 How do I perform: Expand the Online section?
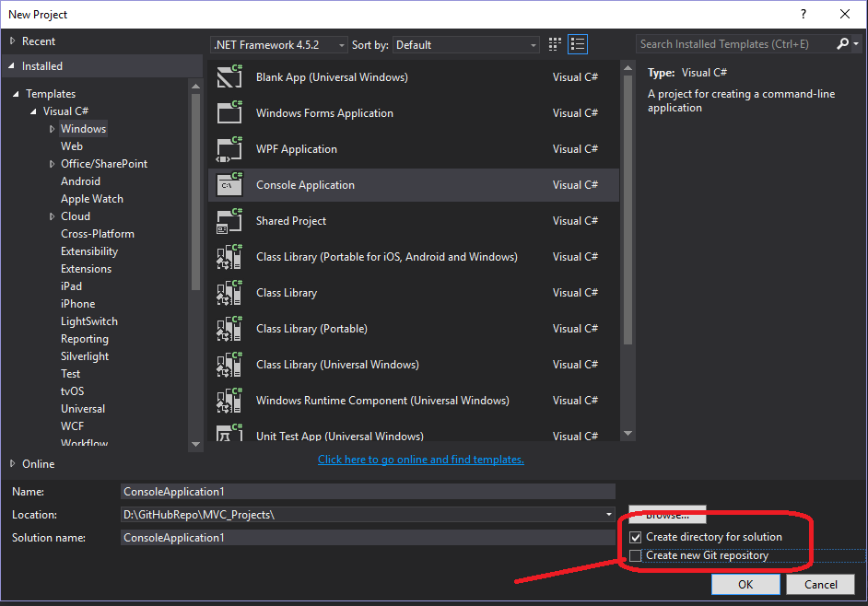pos(12,464)
